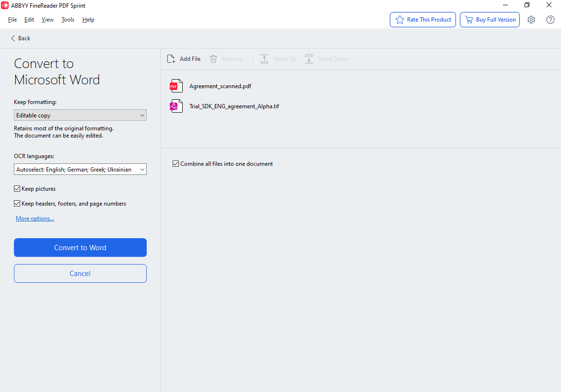Click the cart icon in Buy Full Version
561x392 pixels.
coord(468,20)
